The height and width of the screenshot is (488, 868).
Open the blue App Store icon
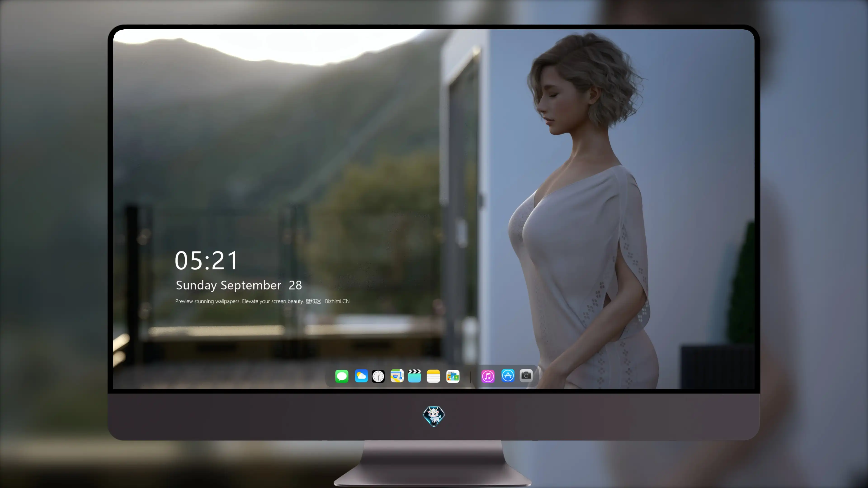coord(508,375)
